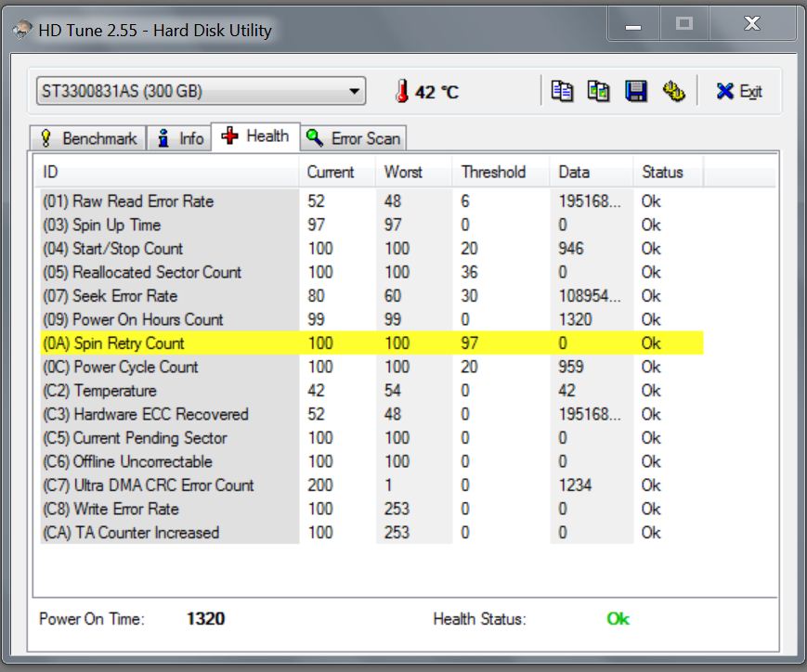Viewport: 807px width, 672px height.
Task: Click the Worst column header
Action: coord(414,172)
